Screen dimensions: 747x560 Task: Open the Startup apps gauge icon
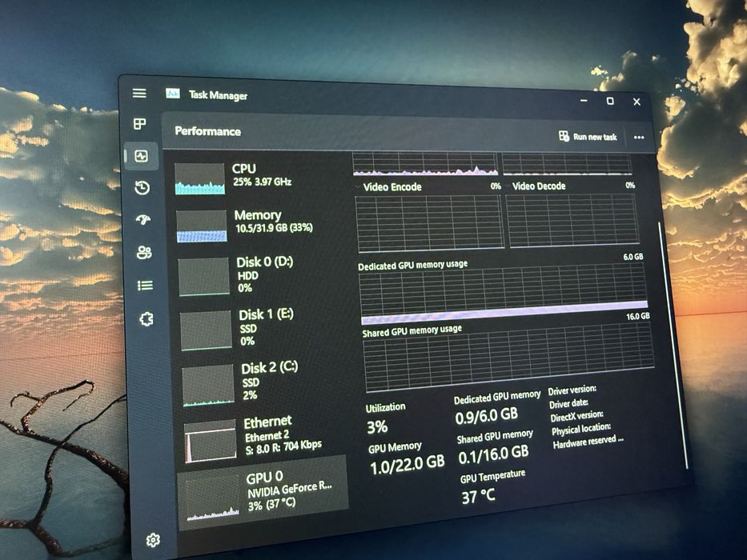click(x=143, y=219)
